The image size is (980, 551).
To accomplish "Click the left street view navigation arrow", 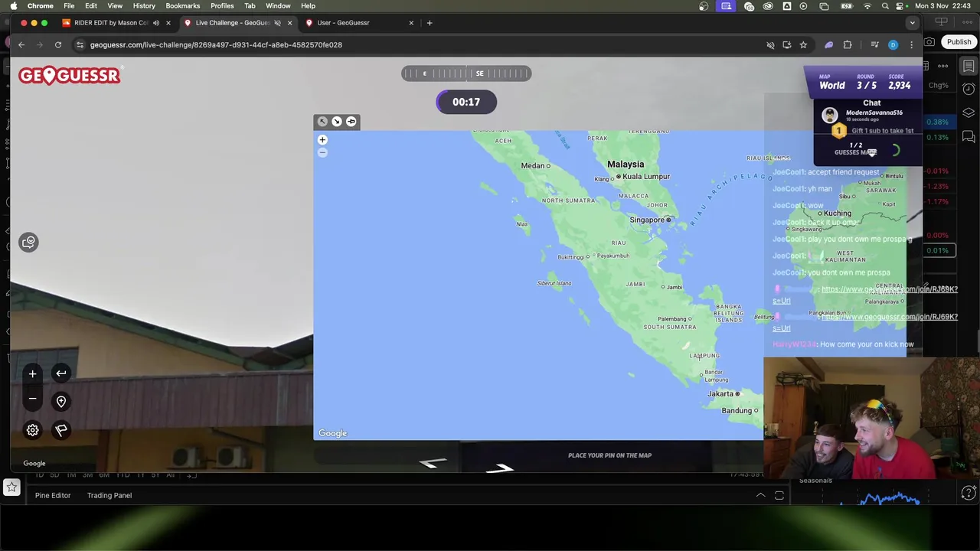I will [433, 463].
